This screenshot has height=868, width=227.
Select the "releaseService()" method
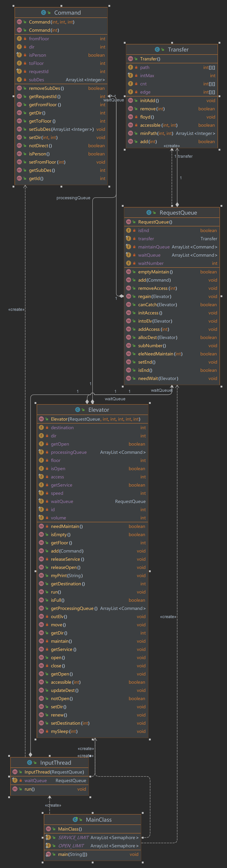(x=67, y=559)
